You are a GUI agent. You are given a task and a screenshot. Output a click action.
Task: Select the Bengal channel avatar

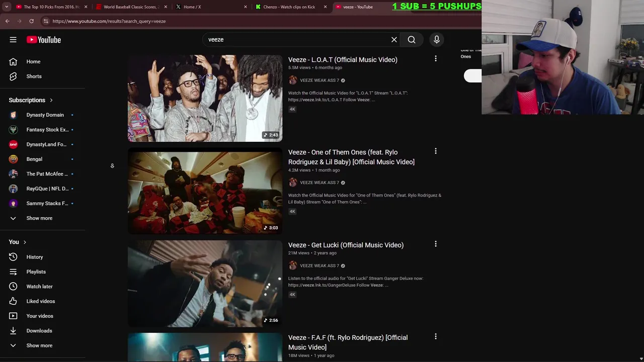coord(14,159)
